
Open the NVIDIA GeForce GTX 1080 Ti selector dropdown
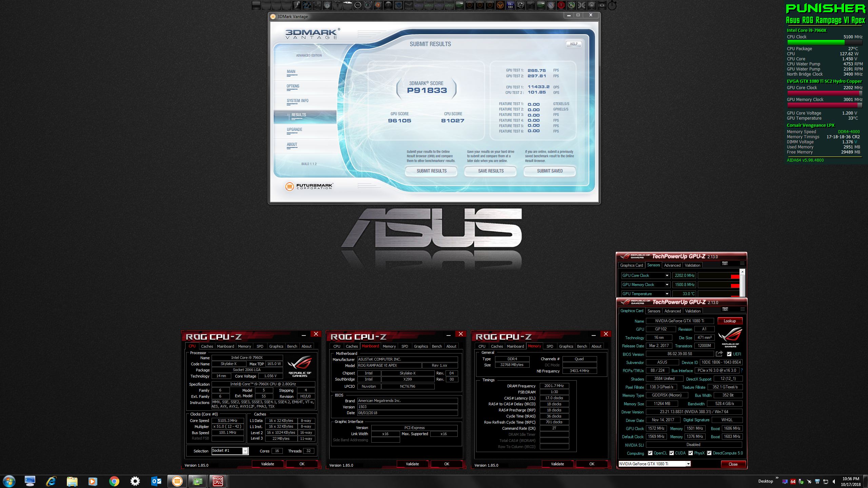click(688, 464)
